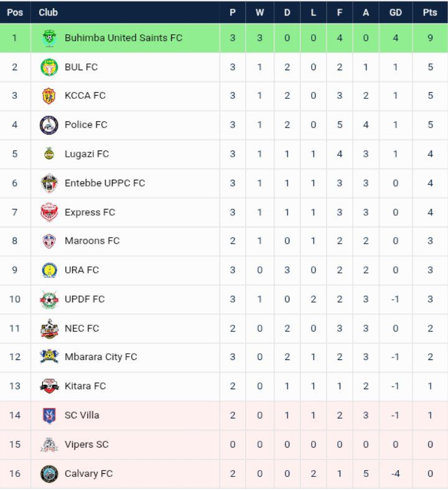Sort table by Pts column header
The width and height of the screenshot is (448, 490).
pyautogui.click(x=430, y=12)
